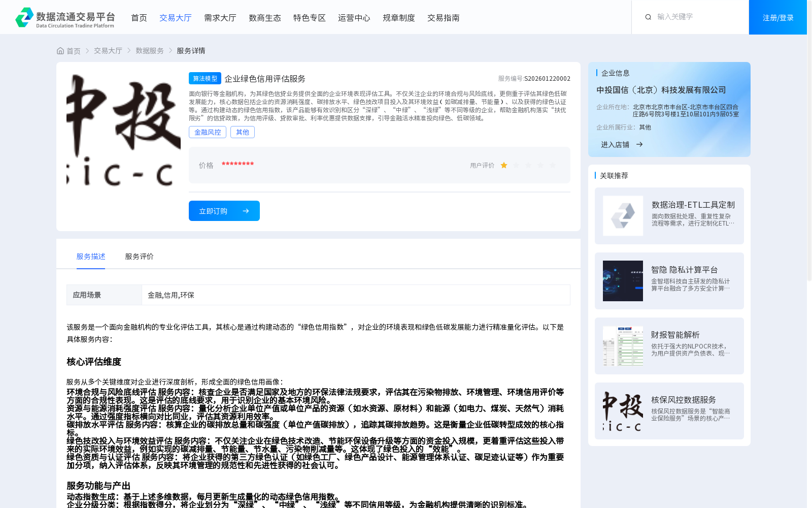The width and height of the screenshot is (812, 508).
Task: Open 首页 in the top navigation
Action: (x=139, y=18)
